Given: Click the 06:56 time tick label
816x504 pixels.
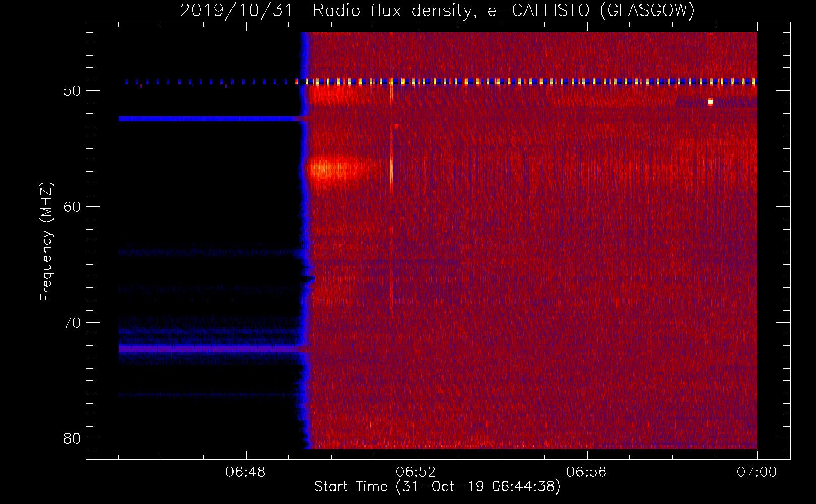Looking at the screenshot, I should pos(587,472).
